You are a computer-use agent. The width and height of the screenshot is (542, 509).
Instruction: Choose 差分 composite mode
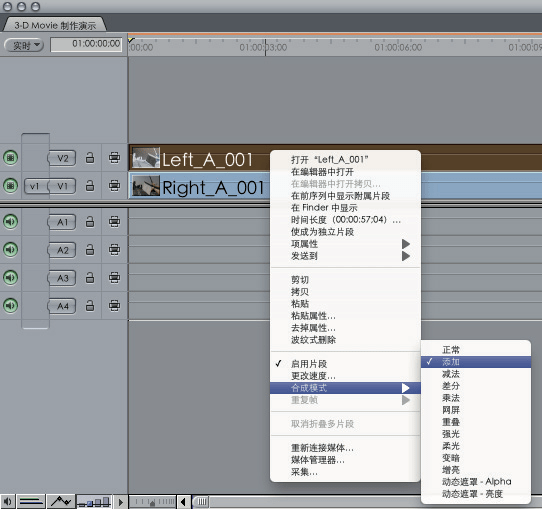(x=451, y=386)
